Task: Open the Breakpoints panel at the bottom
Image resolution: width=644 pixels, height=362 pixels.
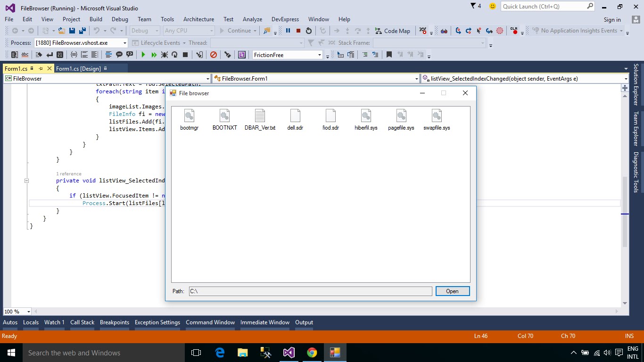Action: (114, 322)
